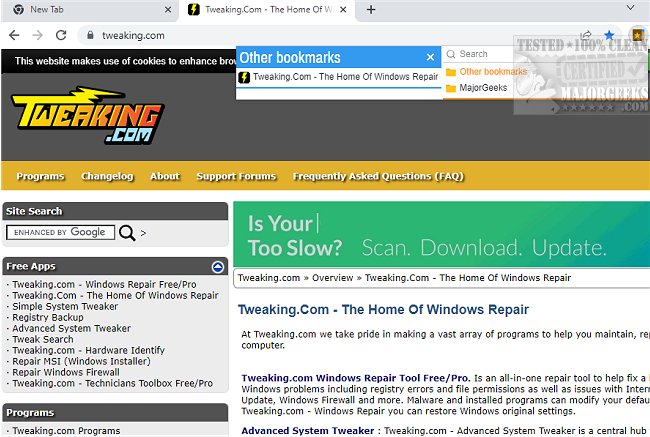
Task: Click the browser forward arrow
Action: [38, 35]
